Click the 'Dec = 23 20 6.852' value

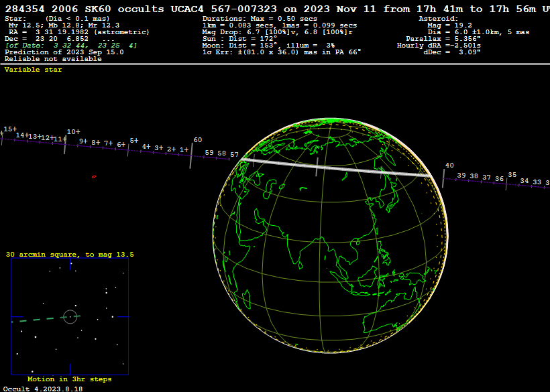click(47, 39)
